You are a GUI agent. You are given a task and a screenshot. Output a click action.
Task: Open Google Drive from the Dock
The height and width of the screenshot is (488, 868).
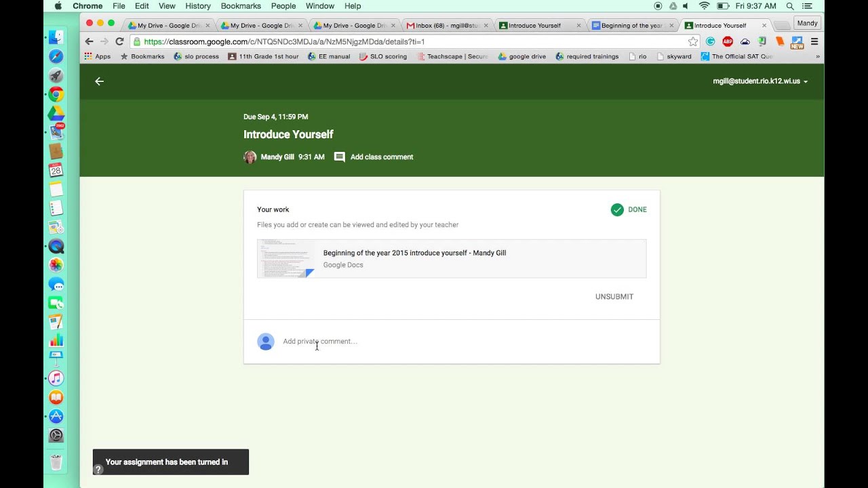[56, 113]
